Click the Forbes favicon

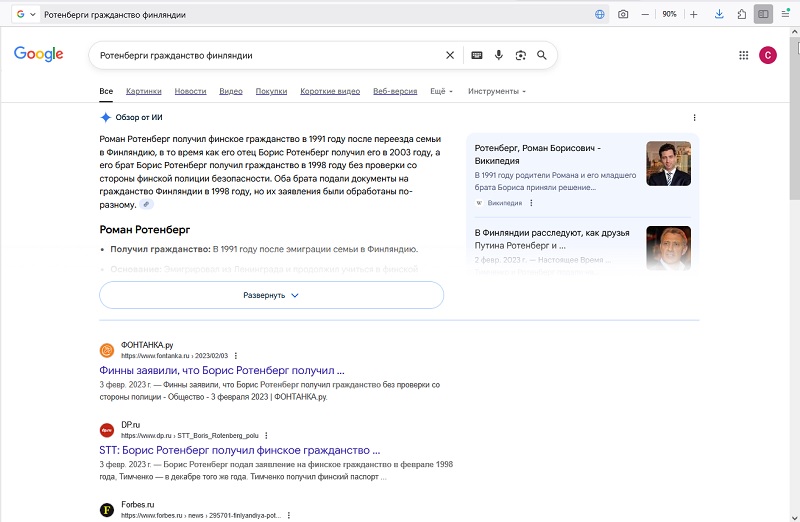pos(107,510)
